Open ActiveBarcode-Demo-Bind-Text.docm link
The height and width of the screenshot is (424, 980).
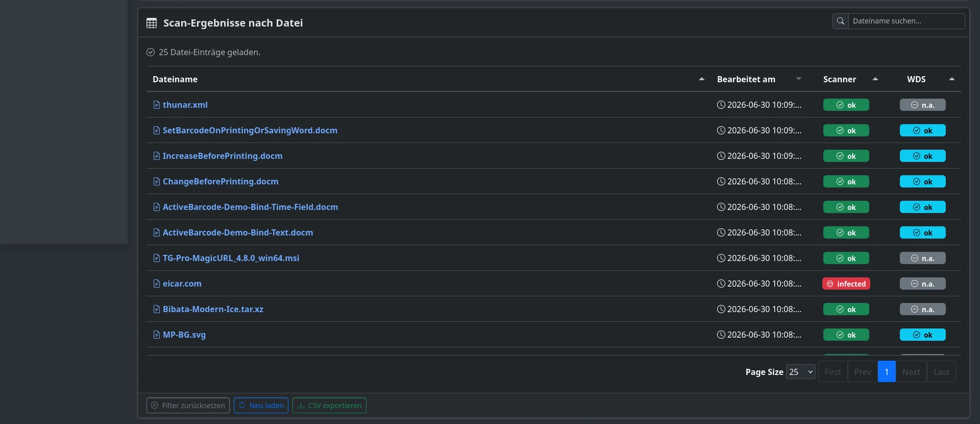coord(238,232)
